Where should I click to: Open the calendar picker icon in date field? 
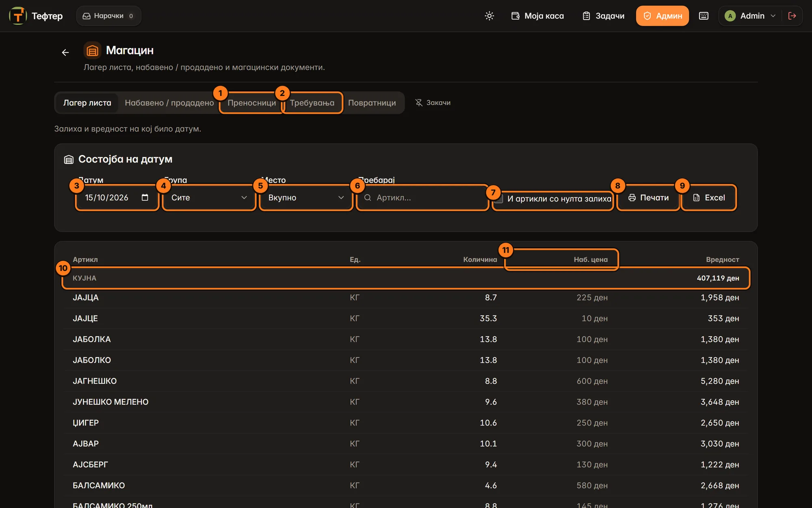click(x=145, y=198)
